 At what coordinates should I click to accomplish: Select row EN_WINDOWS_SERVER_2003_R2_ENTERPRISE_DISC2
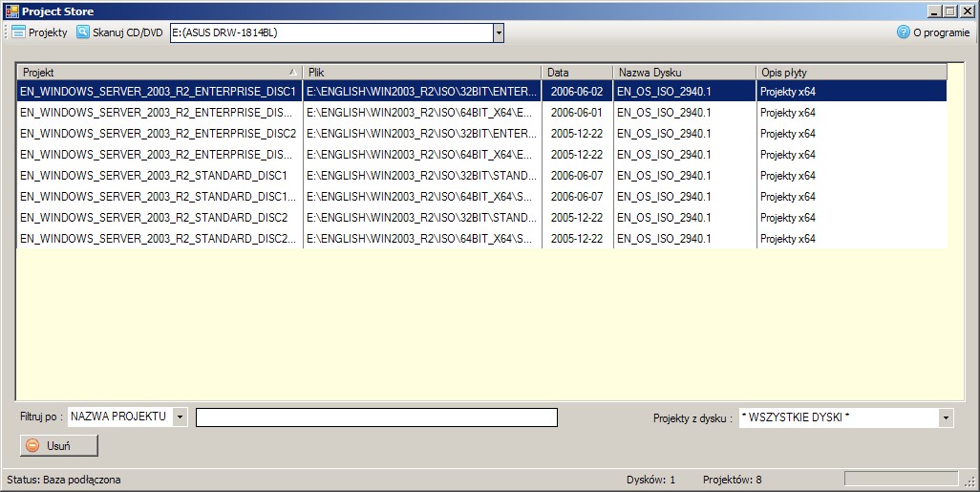click(481, 133)
